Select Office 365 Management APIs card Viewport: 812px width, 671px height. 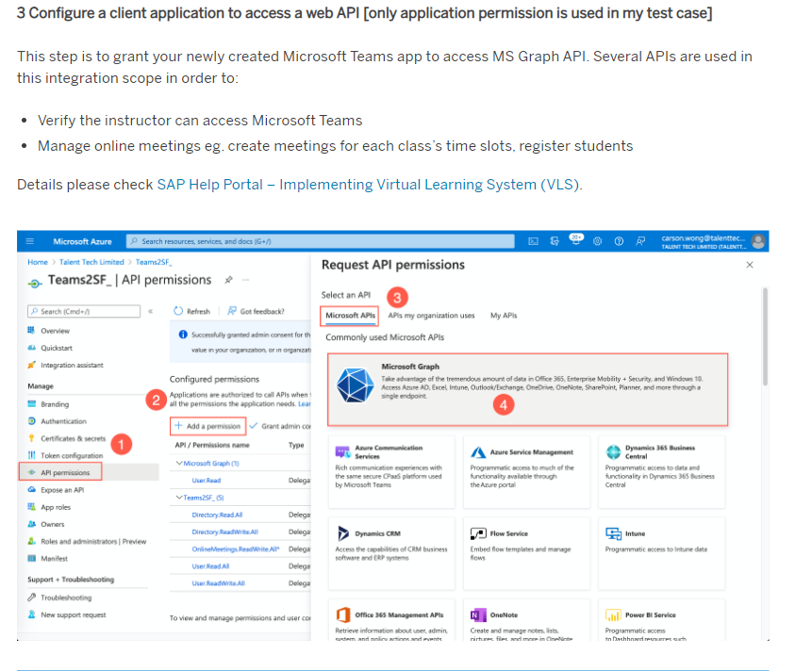coord(391,620)
